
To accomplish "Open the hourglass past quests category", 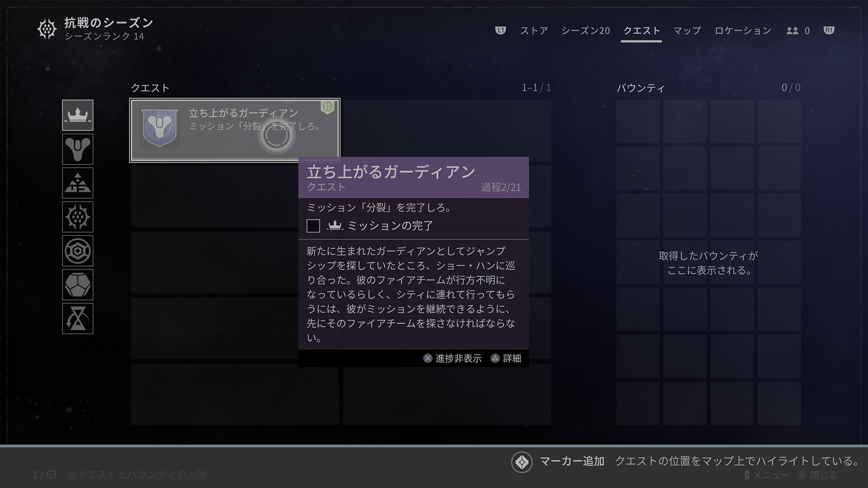I will coord(78,319).
